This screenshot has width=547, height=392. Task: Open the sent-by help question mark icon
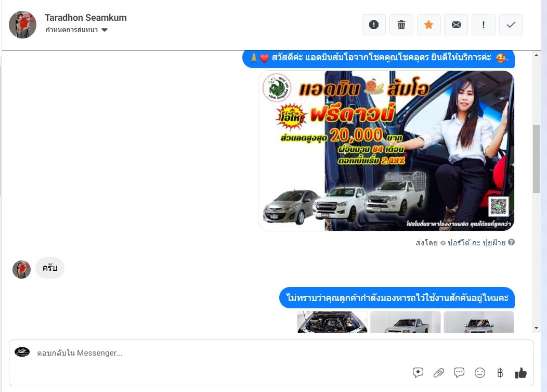[x=512, y=242]
